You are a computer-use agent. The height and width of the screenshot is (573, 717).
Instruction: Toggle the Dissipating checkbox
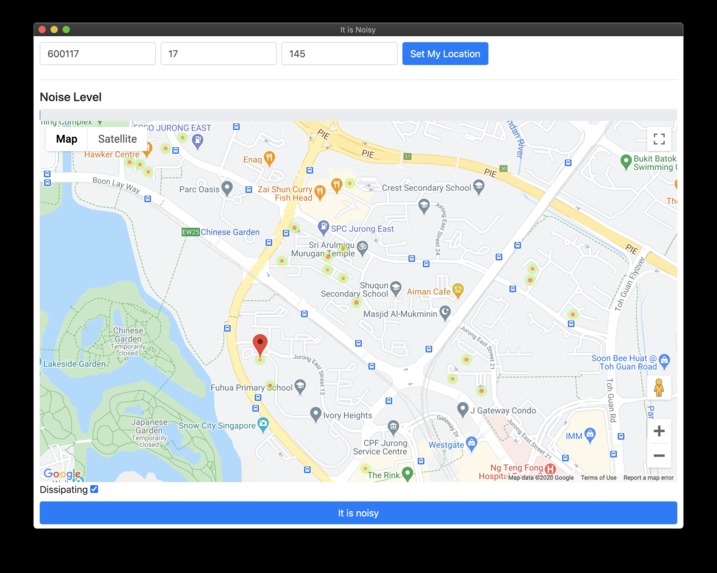[94, 489]
